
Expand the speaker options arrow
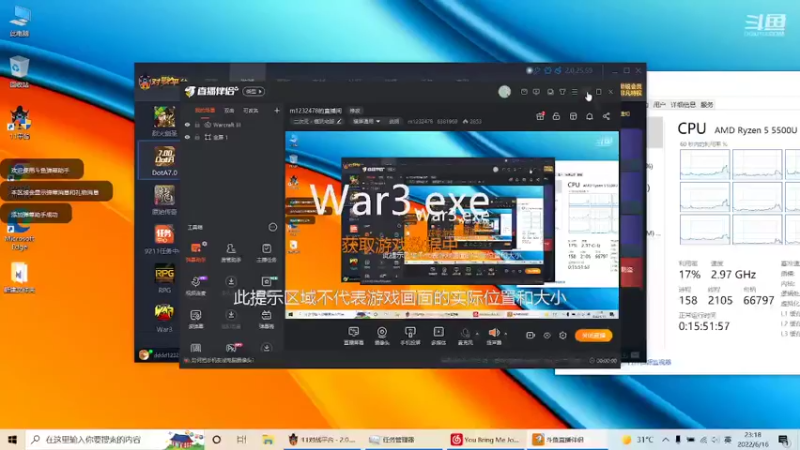(x=506, y=334)
